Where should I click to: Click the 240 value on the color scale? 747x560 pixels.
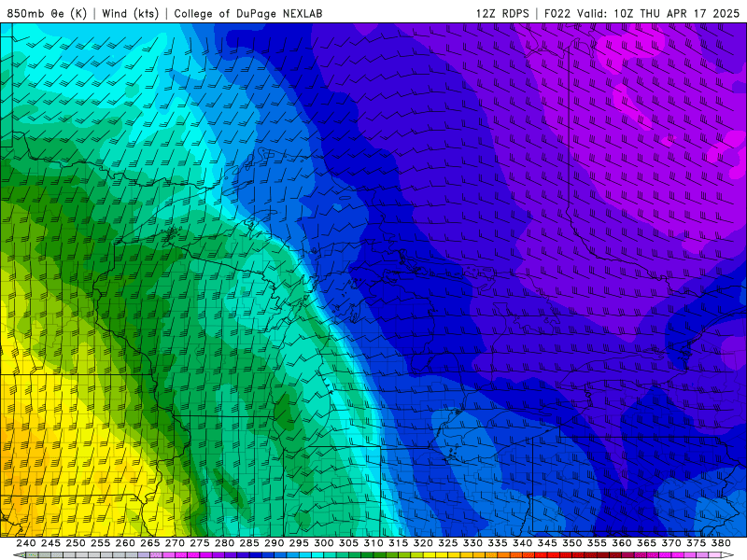point(26,543)
